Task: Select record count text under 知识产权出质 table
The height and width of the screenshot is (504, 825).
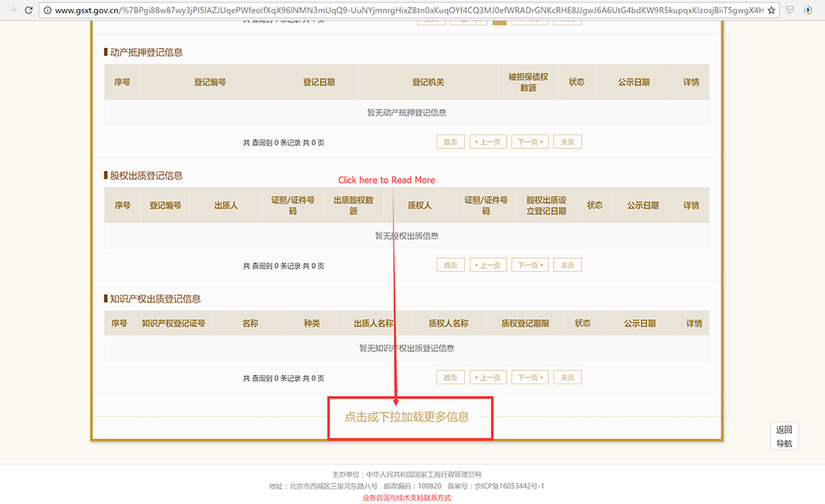Action: coord(284,379)
